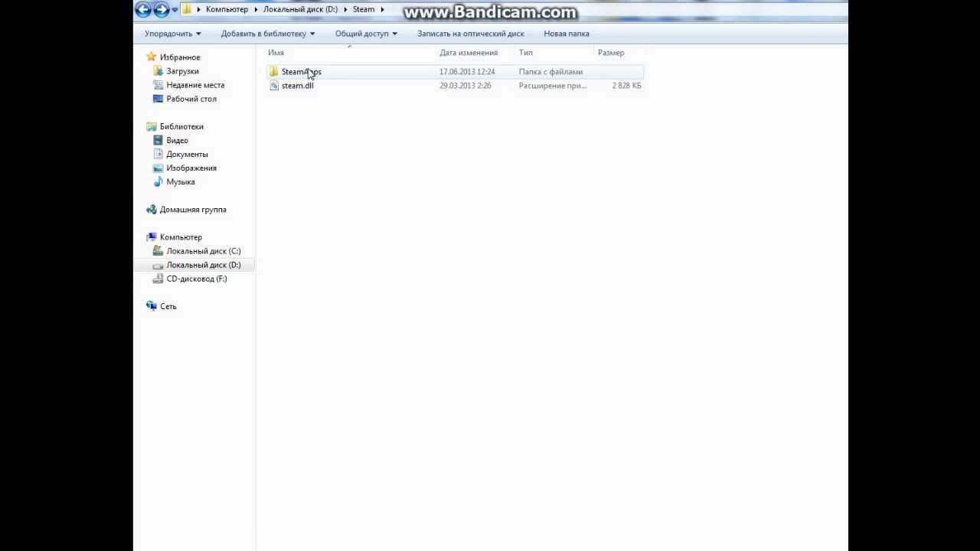Select Библиотеки in navigation pane
The image size is (980, 551).
(x=181, y=126)
